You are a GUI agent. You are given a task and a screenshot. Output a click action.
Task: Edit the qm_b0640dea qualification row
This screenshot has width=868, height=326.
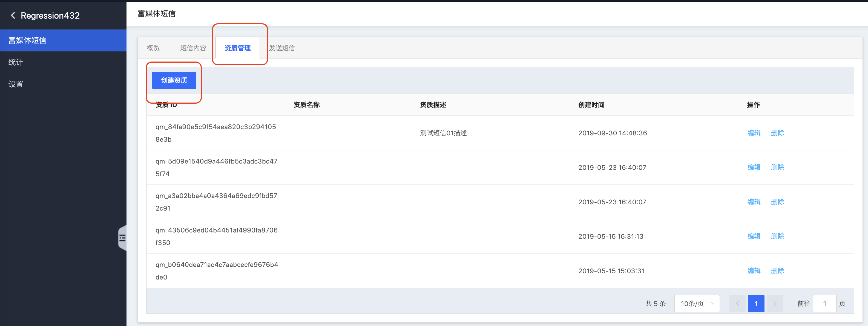point(754,271)
